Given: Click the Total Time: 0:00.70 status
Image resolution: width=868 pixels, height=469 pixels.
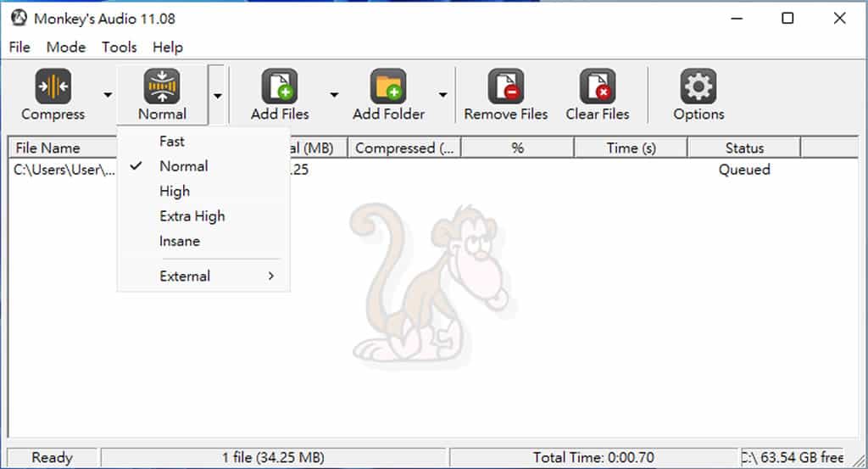Looking at the screenshot, I should [593, 457].
